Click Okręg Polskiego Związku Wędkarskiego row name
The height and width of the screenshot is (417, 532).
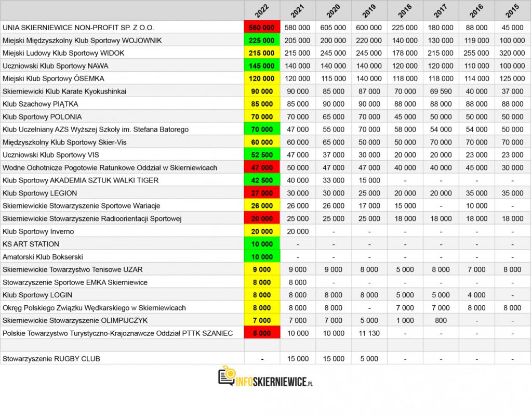point(94,308)
